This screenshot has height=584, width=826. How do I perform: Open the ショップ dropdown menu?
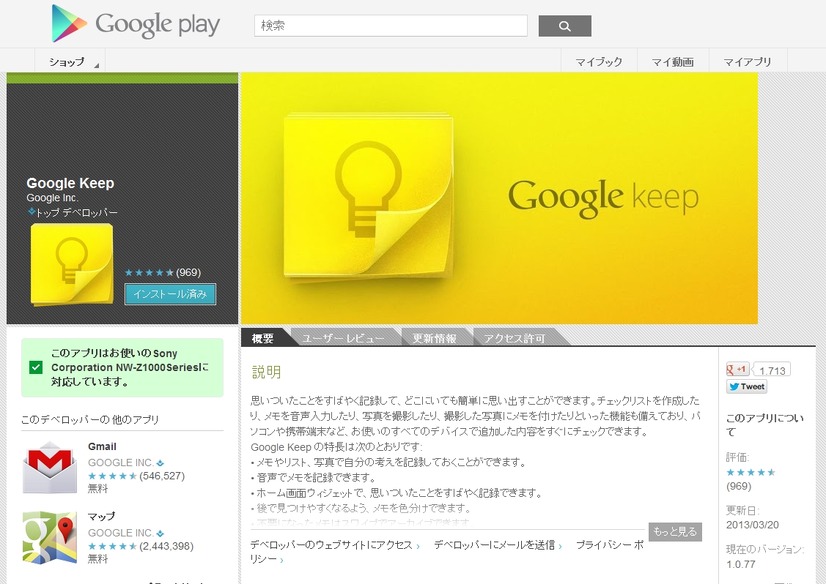point(70,62)
